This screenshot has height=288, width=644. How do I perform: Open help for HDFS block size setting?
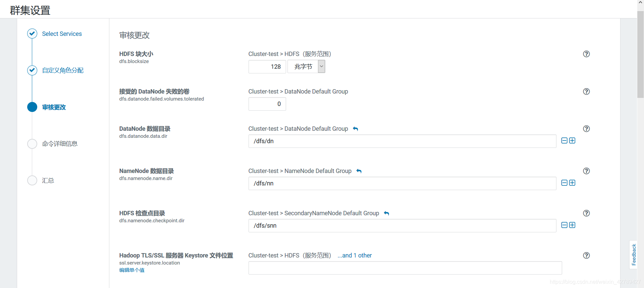586,54
